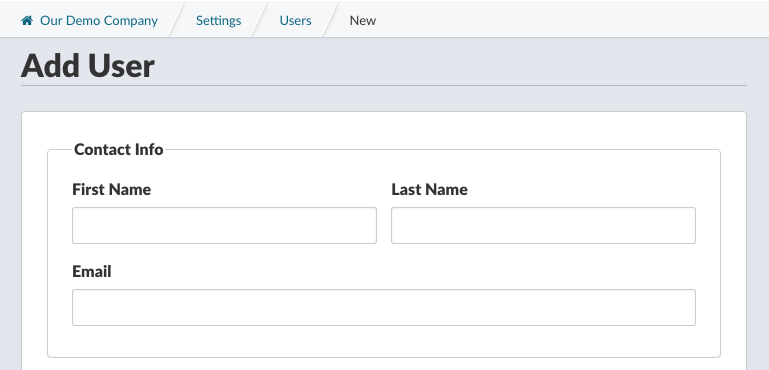Open Our Demo Company breadcrumb link
This screenshot has width=769, height=370.
pos(99,21)
